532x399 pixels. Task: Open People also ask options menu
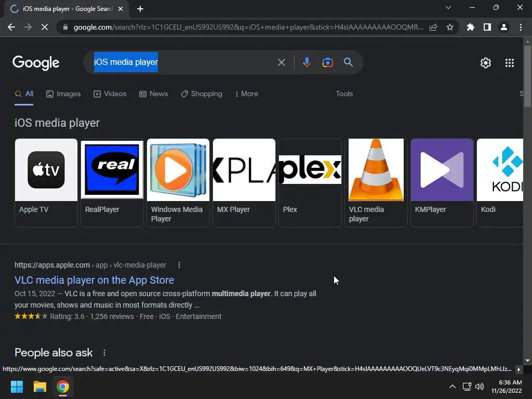104,353
